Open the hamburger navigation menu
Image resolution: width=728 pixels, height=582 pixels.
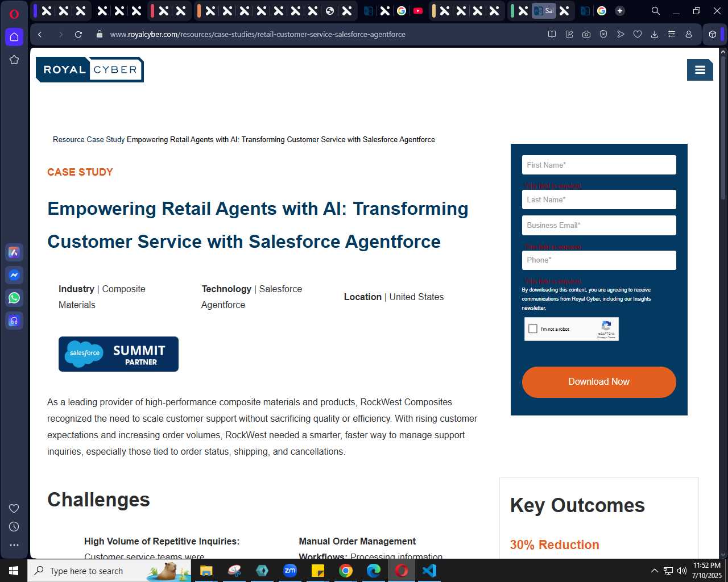(700, 70)
